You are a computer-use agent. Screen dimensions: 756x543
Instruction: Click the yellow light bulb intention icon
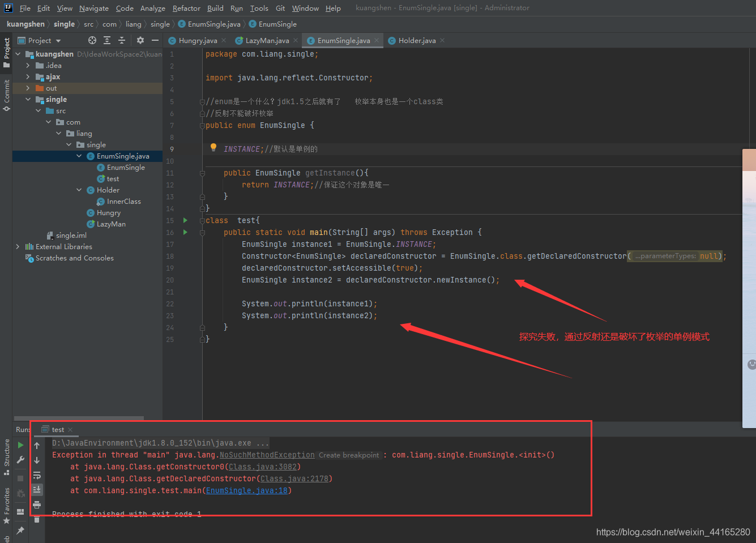[x=213, y=147]
